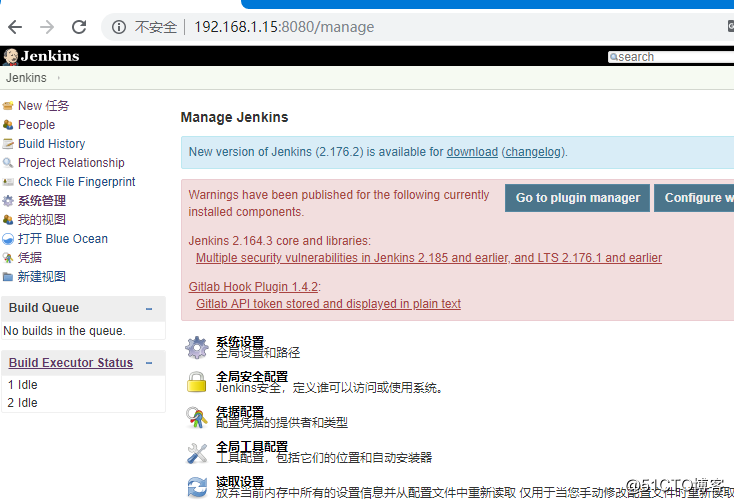
Task: Focus the Jenkins search box
Action: (x=671, y=57)
